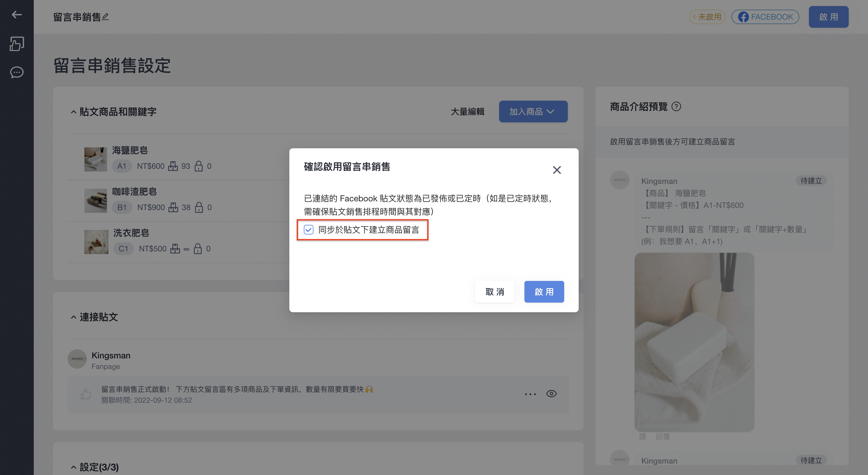Click price NT$900 of 咖啡渣肥皂
This screenshot has width=868, height=475.
pyautogui.click(x=151, y=207)
